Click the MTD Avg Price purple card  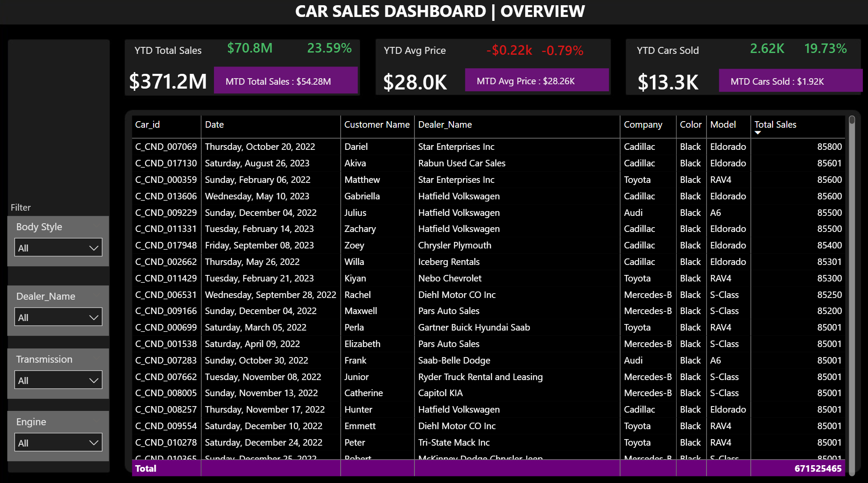[x=537, y=80]
